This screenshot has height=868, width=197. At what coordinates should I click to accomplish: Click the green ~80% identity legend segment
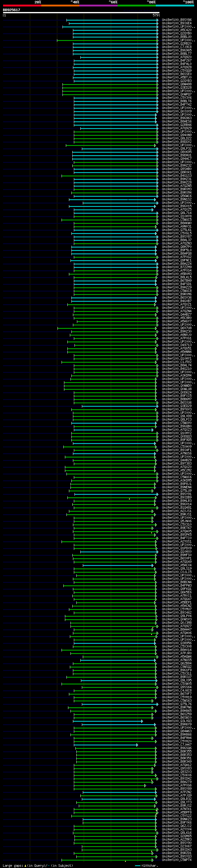click(136, 6)
